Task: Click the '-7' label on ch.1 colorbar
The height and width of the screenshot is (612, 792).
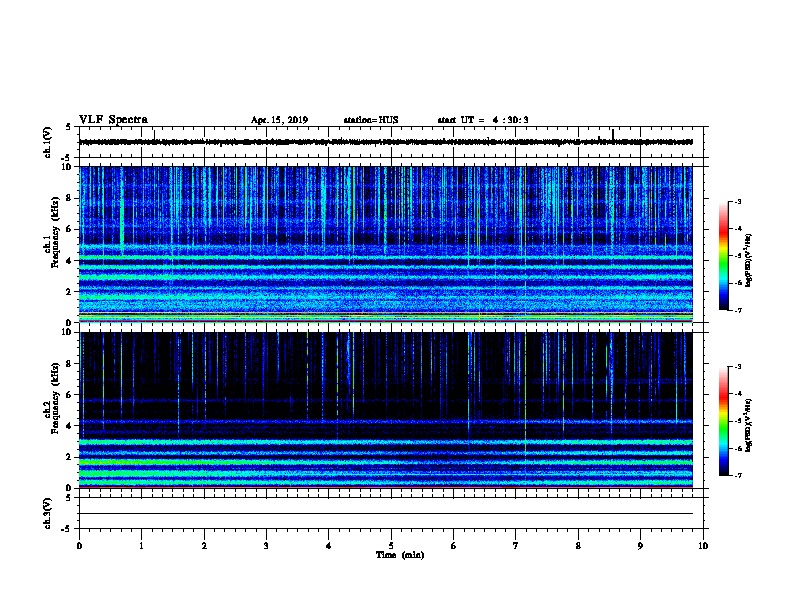Action: pos(737,310)
